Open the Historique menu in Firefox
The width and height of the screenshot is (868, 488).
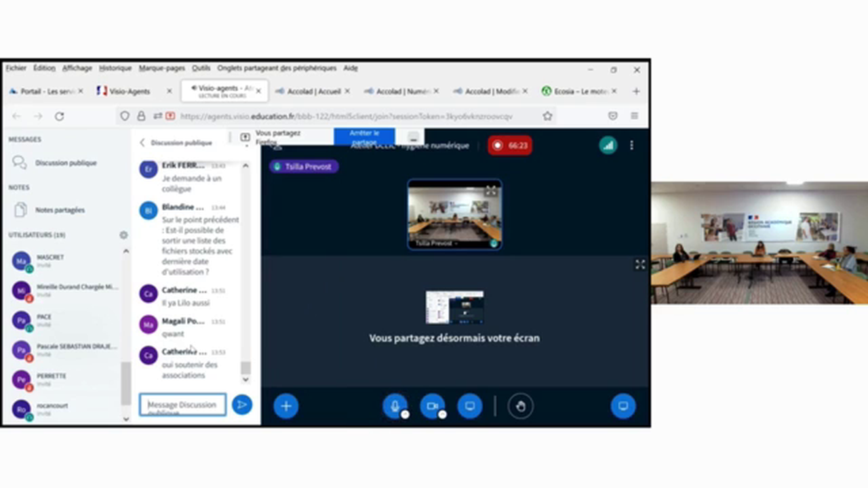(x=115, y=68)
